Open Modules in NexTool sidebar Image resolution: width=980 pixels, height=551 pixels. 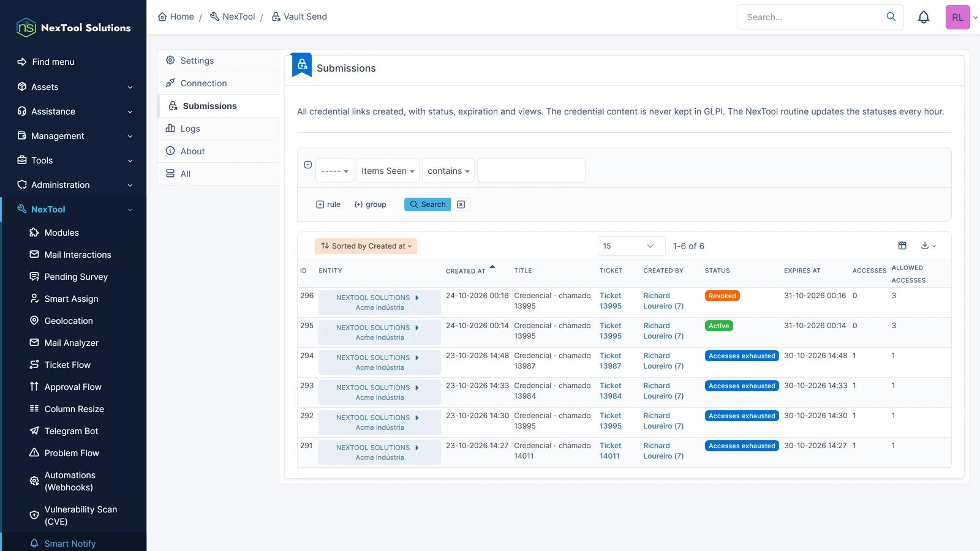pyautogui.click(x=61, y=233)
